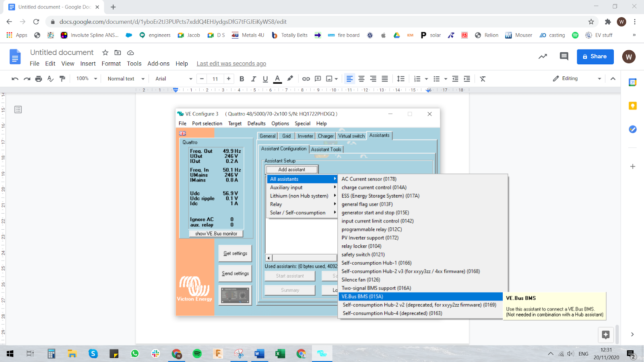Toggle bold formatting

[x=242, y=79]
